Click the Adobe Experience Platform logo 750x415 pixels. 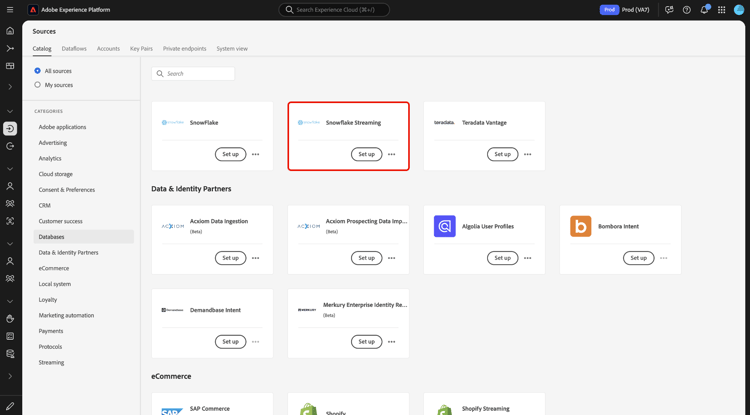pyautogui.click(x=33, y=10)
